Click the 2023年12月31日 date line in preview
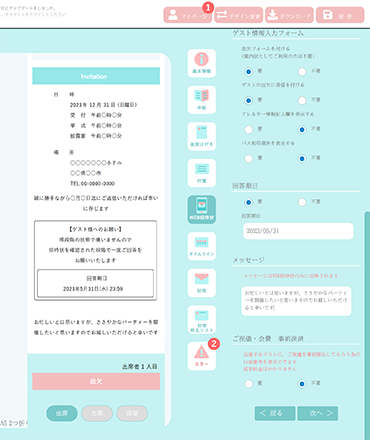This screenshot has height=440, width=370. (103, 105)
